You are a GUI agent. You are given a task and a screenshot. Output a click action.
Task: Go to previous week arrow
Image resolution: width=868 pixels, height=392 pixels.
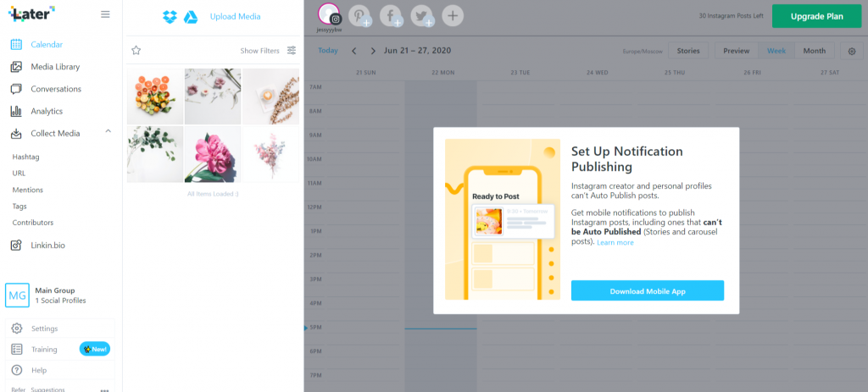click(x=354, y=51)
